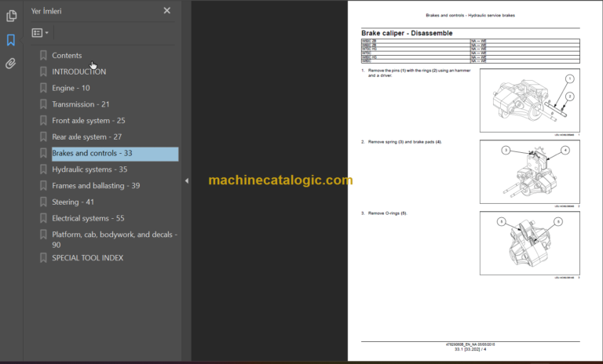Image resolution: width=603 pixels, height=364 pixels.
Task: Jump to Electrical systems - 55 bookmark
Action: coord(88,218)
